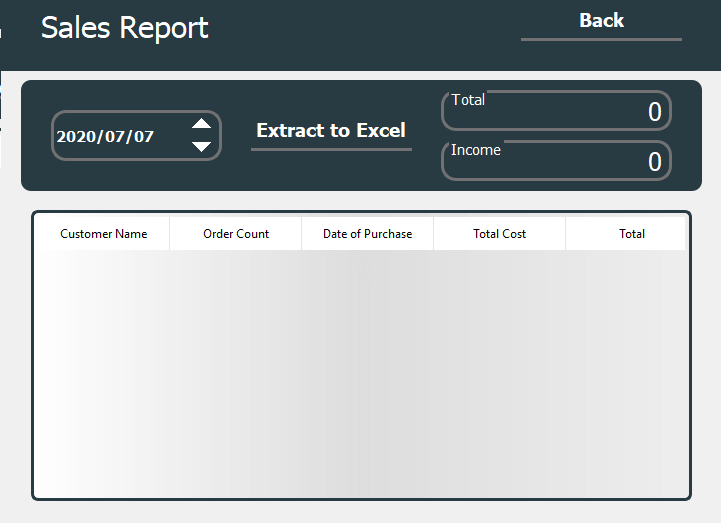The height and width of the screenshot is (523, 721).
Task: Sort by Customer Name column header
Action: [103, 234]
